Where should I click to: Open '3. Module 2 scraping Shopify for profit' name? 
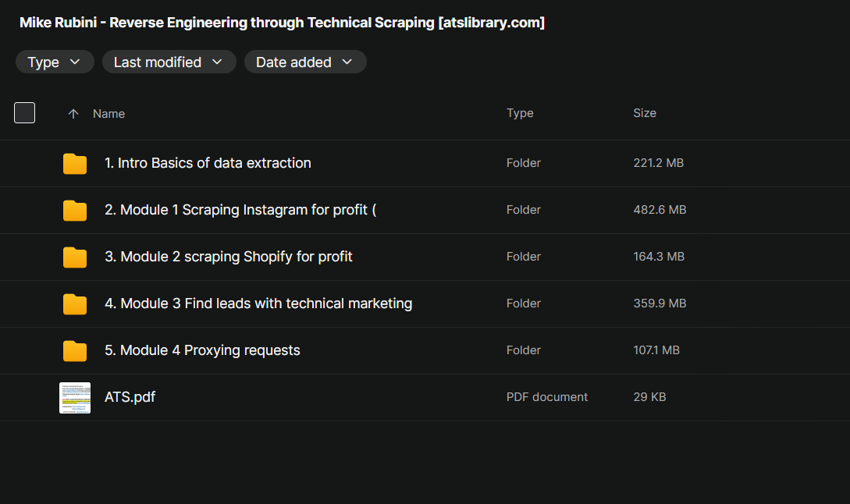click(228, 257)
